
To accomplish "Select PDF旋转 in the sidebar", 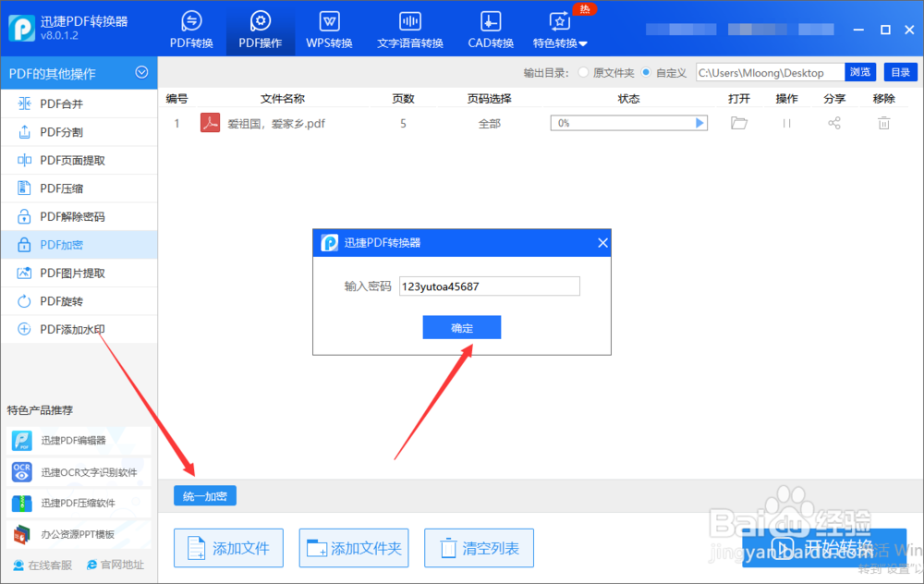I will 79,301.
